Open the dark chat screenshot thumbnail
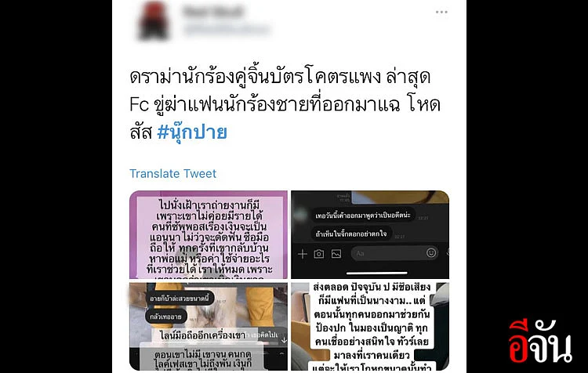The height and width of the screenshot is (373, 588). pos(370,234)
